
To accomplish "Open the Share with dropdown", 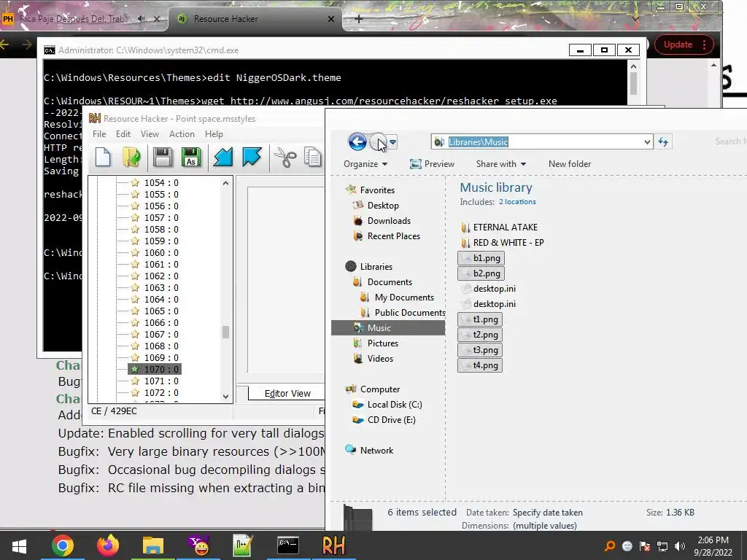I will pos(500,164).
